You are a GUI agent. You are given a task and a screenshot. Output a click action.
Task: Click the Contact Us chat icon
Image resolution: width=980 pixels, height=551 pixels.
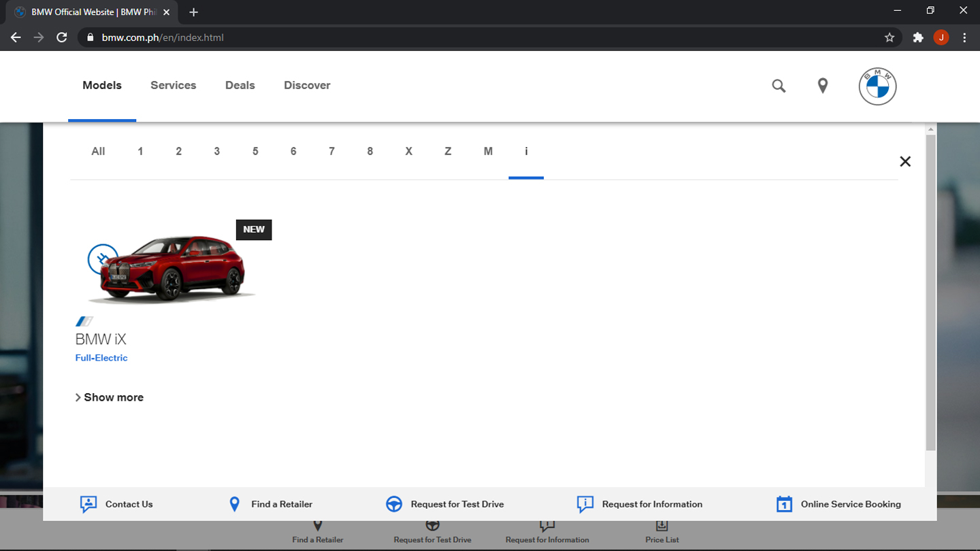coord(88,504)
